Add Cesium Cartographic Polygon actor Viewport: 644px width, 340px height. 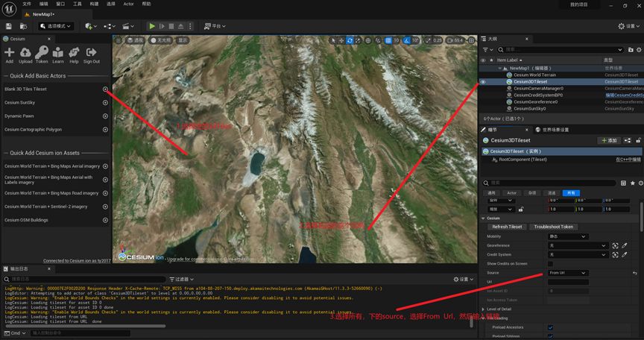pos(105,129)
